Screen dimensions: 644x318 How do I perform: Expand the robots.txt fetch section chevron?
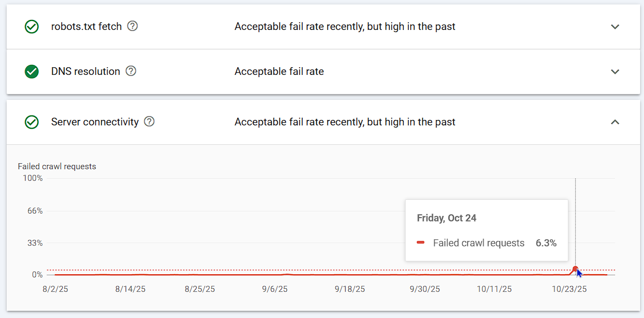615,27
